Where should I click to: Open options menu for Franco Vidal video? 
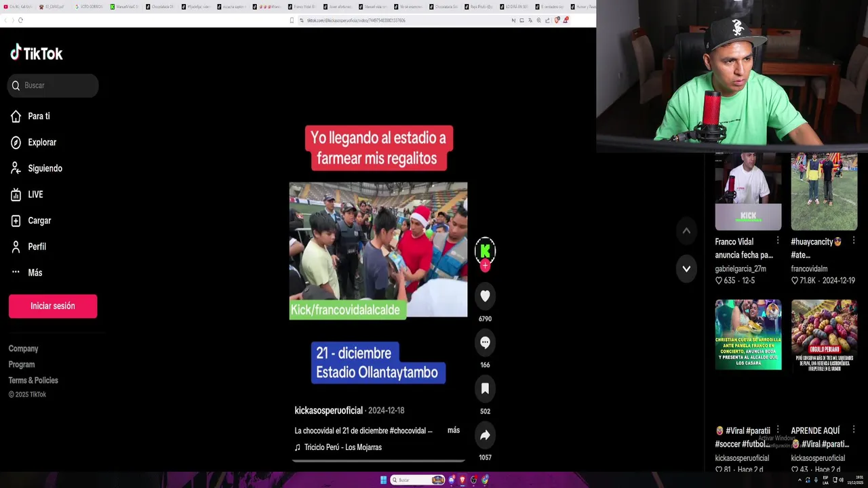[x=777, y=241]
